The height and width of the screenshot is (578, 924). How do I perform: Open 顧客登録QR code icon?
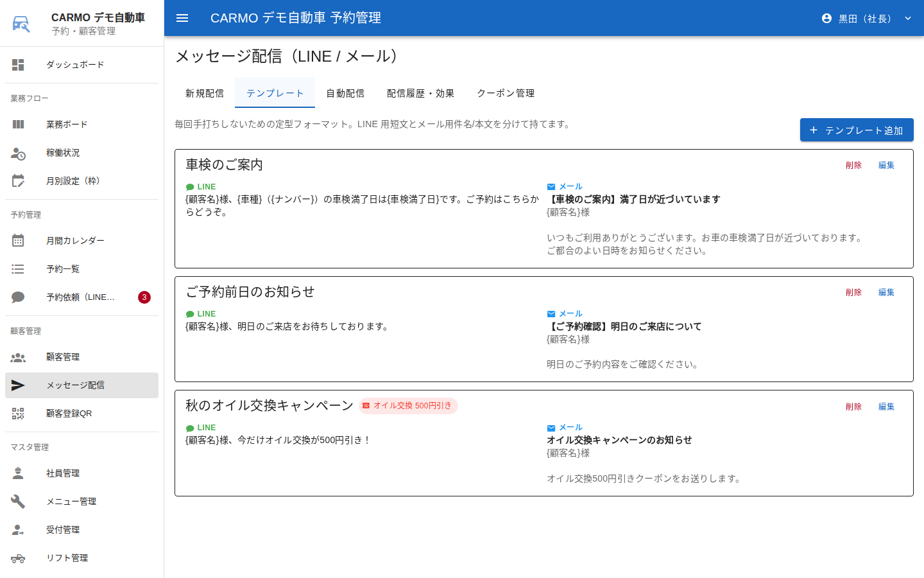click(18, 414)
